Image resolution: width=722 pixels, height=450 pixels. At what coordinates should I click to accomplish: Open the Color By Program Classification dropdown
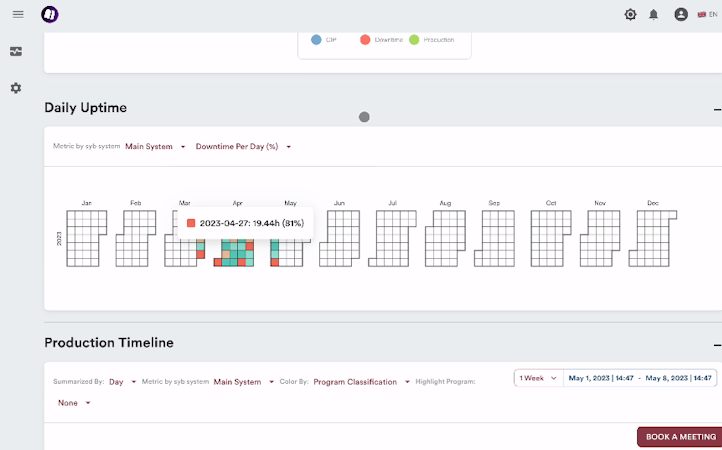coord(361,382)
